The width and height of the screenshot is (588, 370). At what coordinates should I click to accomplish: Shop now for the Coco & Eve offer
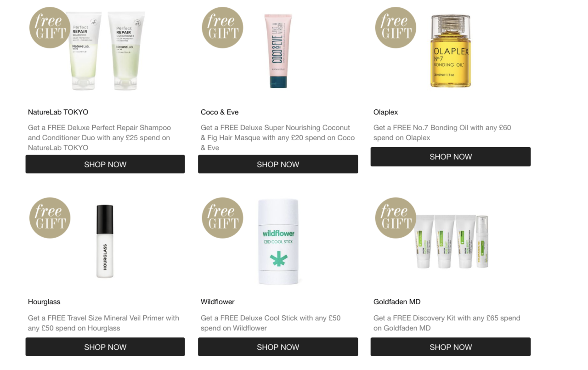tap(278, 164)
